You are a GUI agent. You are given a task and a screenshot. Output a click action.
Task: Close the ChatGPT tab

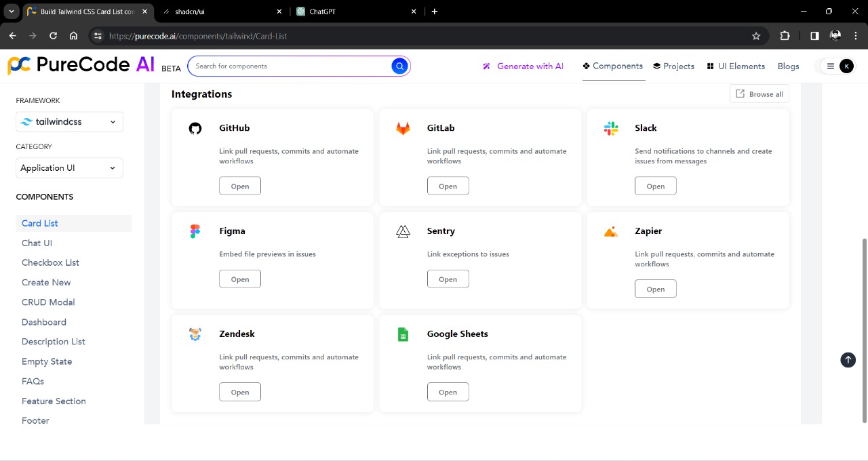tap(415, 12)
